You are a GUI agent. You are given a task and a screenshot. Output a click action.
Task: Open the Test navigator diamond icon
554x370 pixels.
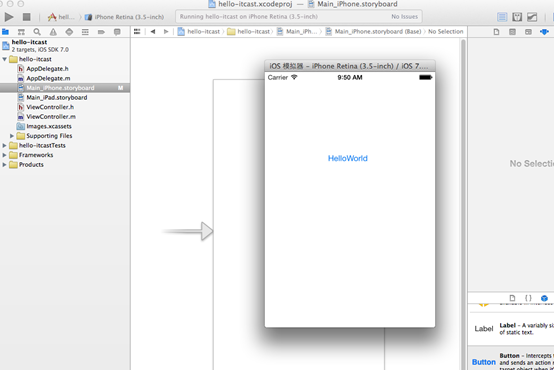[x=69, y=32]
